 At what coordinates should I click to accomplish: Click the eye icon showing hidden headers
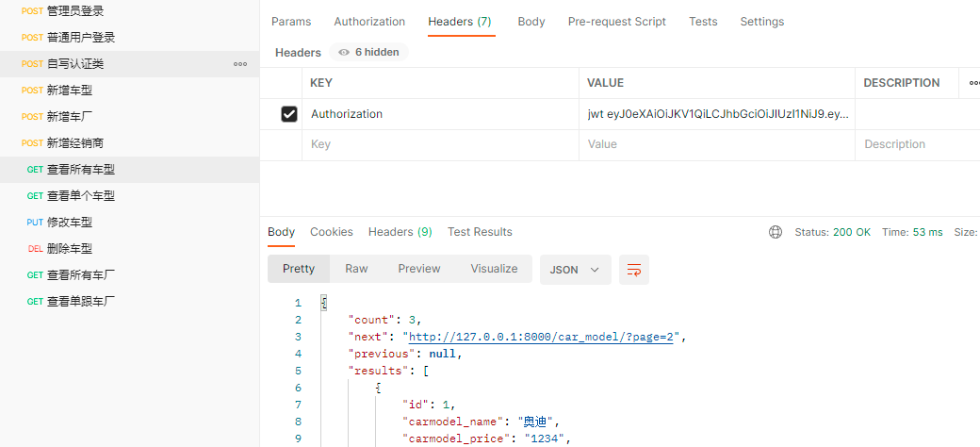[344, 53]
